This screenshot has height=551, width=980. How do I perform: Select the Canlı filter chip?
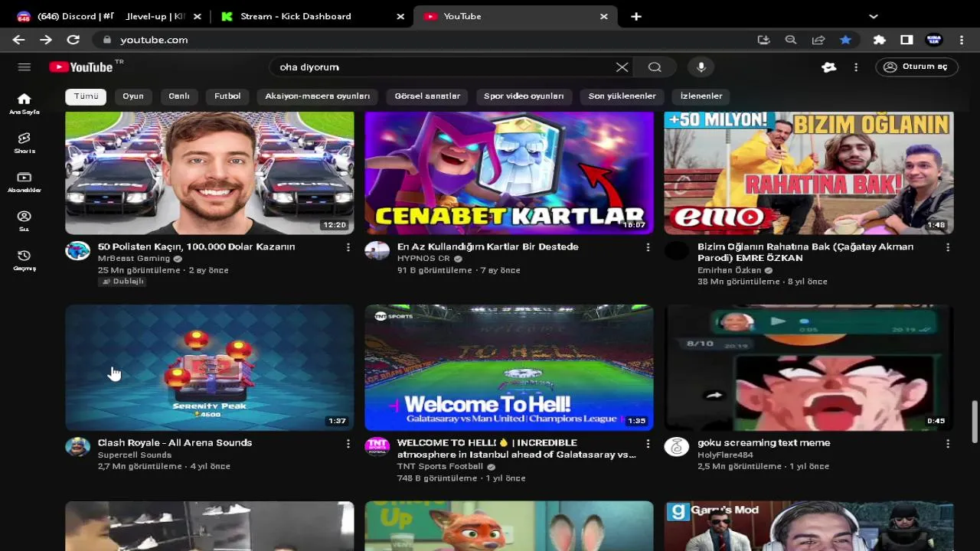pyautogui.click(x=179, y=96)
